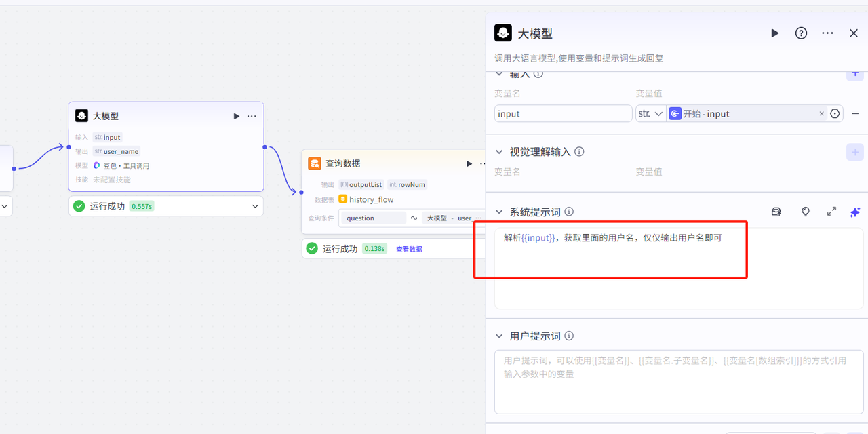Click the 查看数据 link
Image resolution: width=868 pixels, height=434 pixels.
pos(409,249)
